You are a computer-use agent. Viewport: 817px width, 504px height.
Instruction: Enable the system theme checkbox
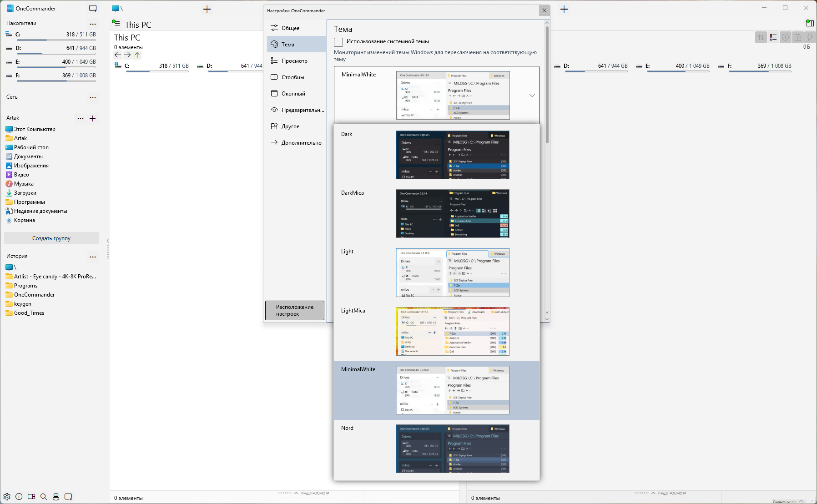[x=338, y=42]
